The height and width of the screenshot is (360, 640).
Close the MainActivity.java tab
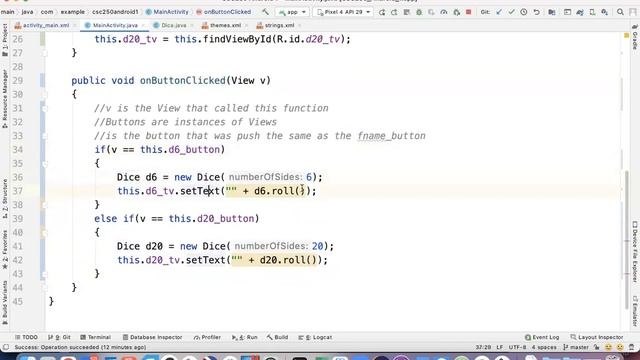[x=143, y=25]
